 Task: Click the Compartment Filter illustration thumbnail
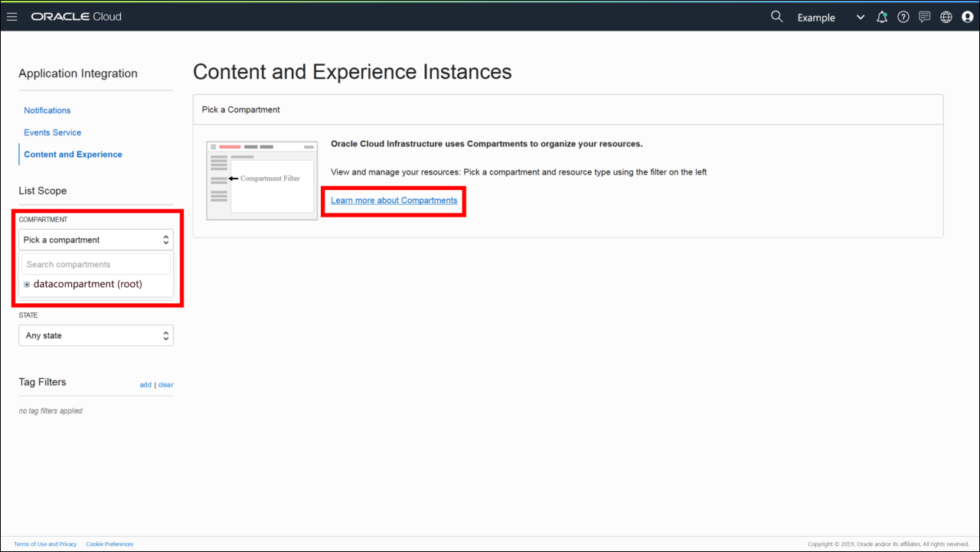[x=262, y=180]
